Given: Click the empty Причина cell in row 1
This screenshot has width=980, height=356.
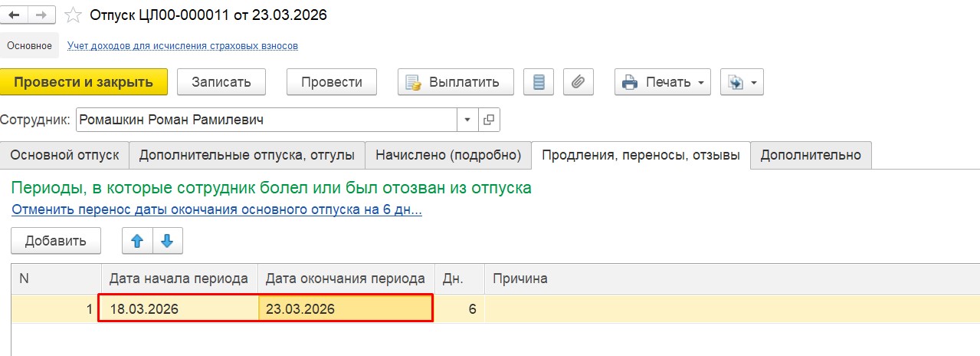Looking at the screenshot, I should click(x=732, y=309).
